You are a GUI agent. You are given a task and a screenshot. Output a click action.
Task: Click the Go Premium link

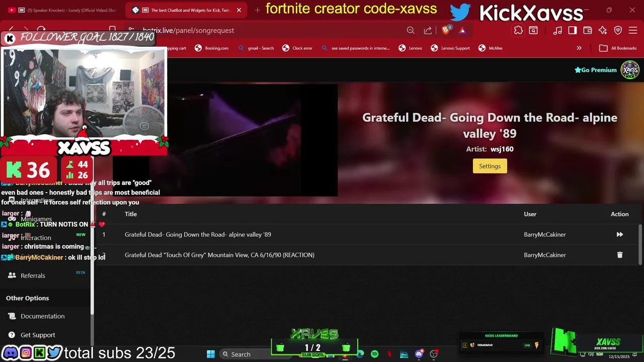coord(595,70)
